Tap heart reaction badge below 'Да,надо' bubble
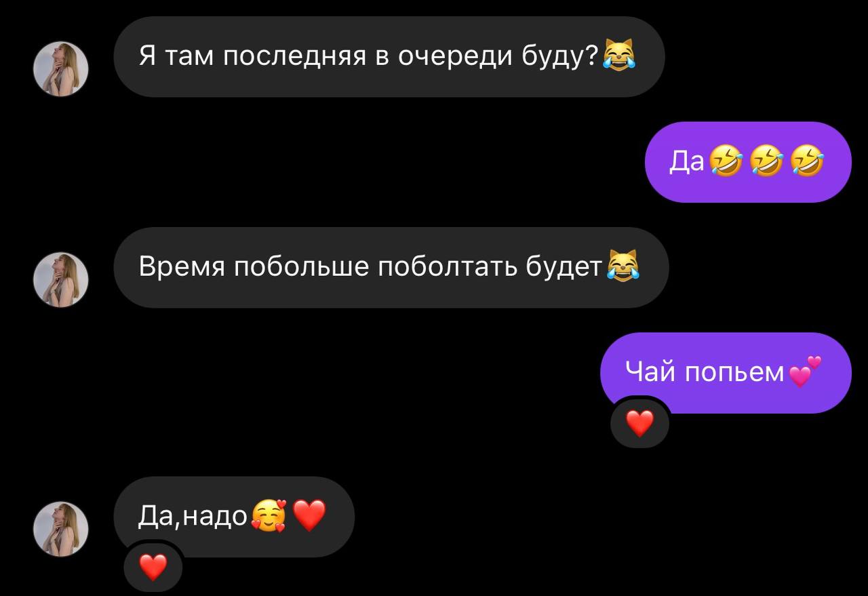The width and height of the screenshot is (868, 596). click(x=153, y=567)
